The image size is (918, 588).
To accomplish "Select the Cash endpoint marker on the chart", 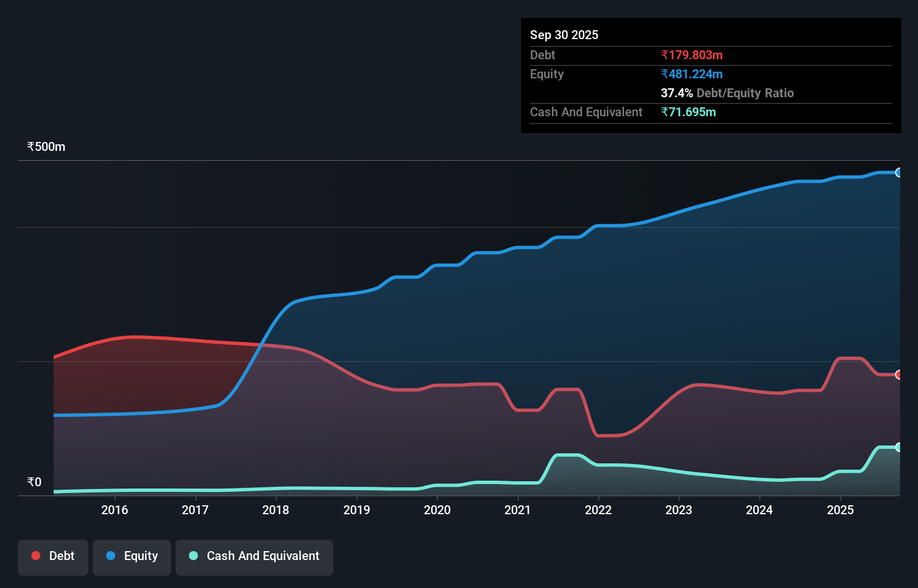I will [x=898, y=447].
